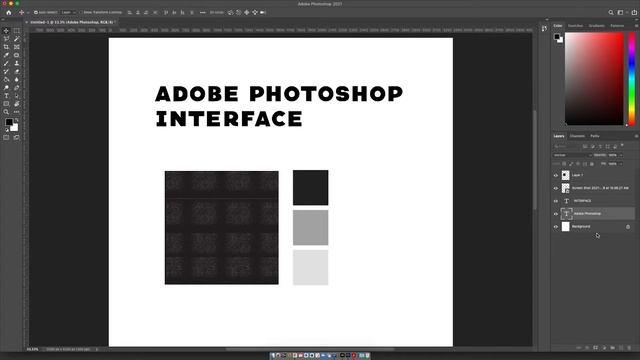Select the Lasso tool
640x360 pixels.
click(6, 39)
